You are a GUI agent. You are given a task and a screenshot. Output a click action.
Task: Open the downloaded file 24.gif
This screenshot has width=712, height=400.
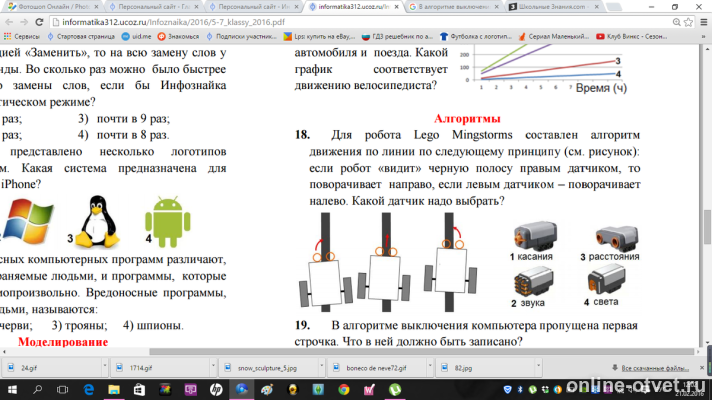(52, 368)
